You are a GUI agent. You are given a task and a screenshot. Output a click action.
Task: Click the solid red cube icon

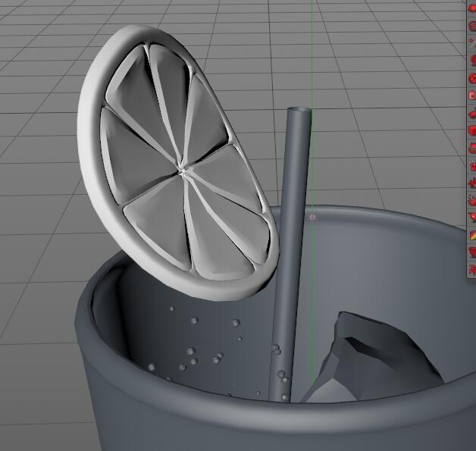472,130
